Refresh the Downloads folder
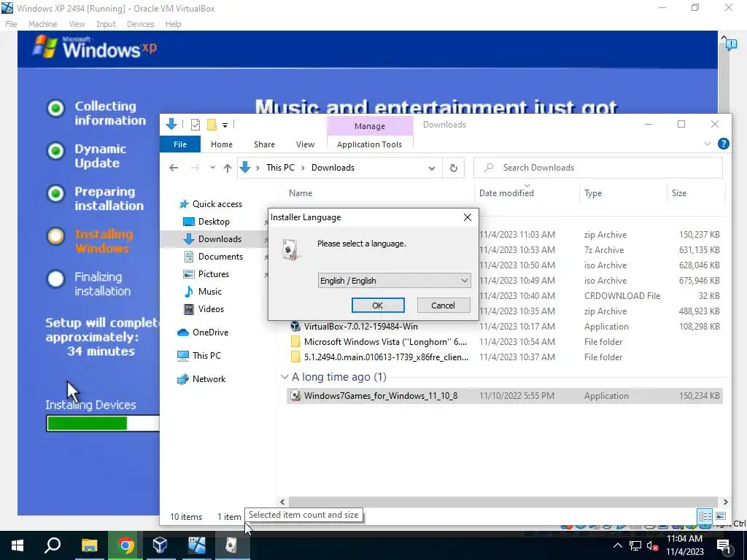 (x=454, y=168)
